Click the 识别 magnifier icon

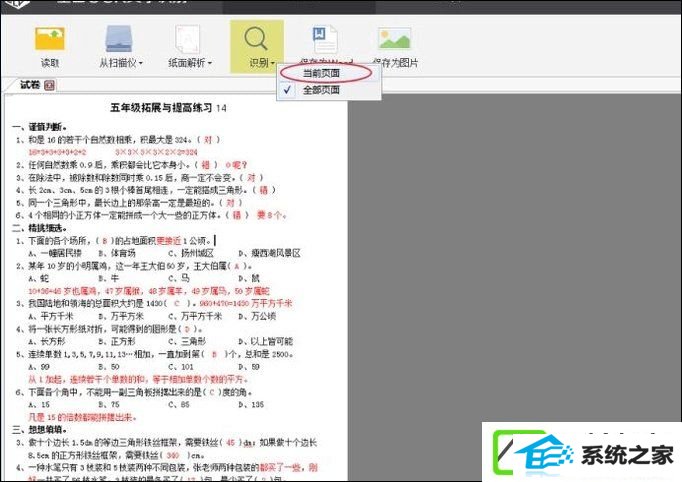tap(256, 38)
